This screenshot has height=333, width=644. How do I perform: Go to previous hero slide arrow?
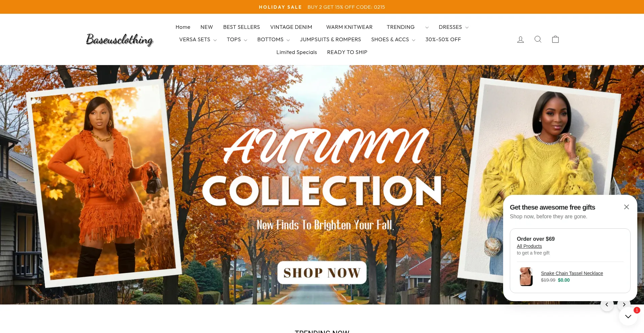point(607,304)
